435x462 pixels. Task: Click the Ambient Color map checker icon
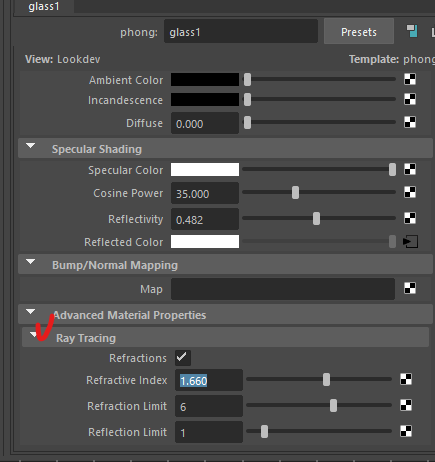pos(410,79)
